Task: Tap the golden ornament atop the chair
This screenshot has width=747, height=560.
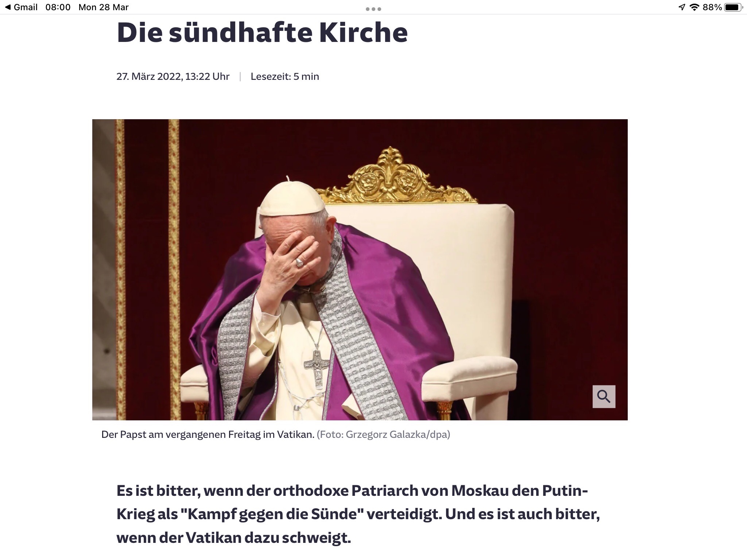Action: click(396, 176)
